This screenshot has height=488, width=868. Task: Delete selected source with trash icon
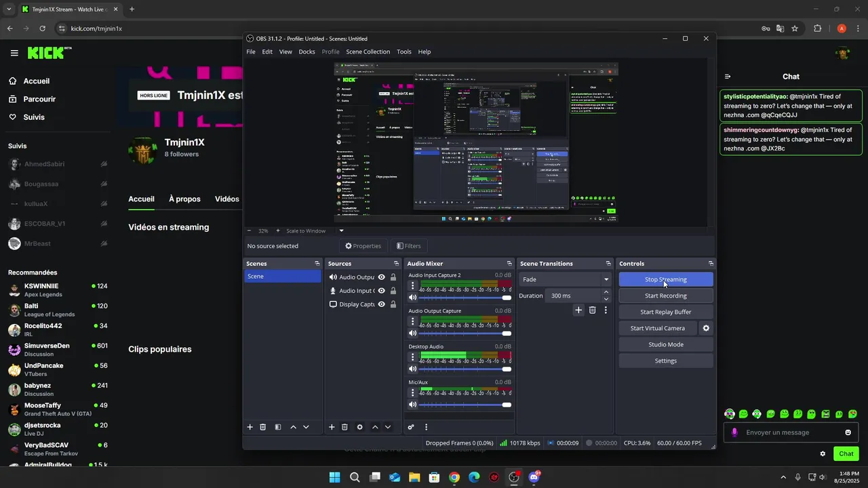344,427
